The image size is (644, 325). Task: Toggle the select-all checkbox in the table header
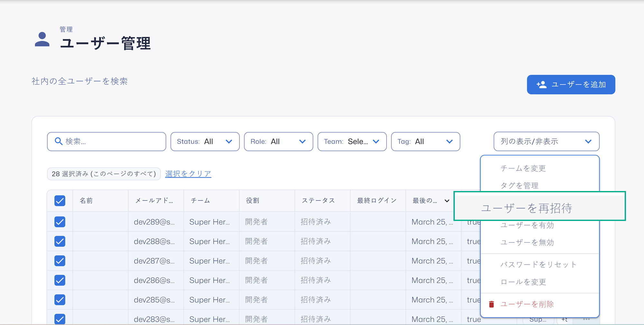point(60,201)
